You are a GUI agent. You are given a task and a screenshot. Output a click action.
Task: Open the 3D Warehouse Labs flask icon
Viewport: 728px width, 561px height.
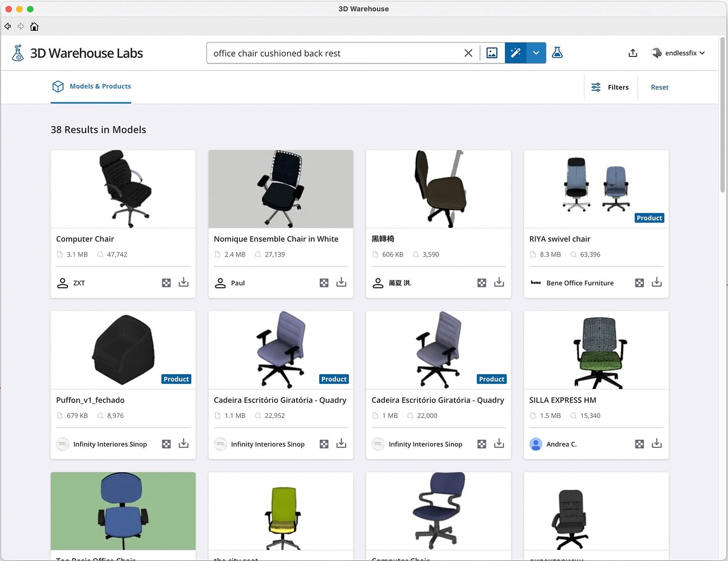tap(557, 52)
